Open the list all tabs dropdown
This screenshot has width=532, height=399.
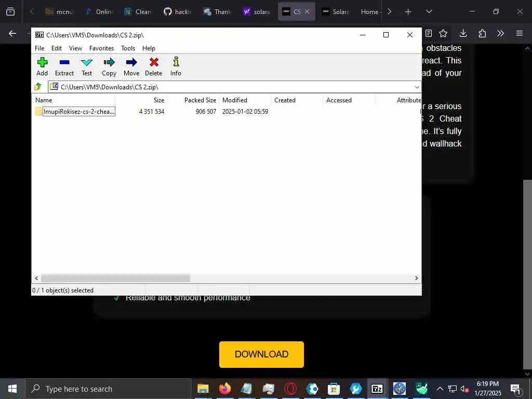click(x=429, y=11)
